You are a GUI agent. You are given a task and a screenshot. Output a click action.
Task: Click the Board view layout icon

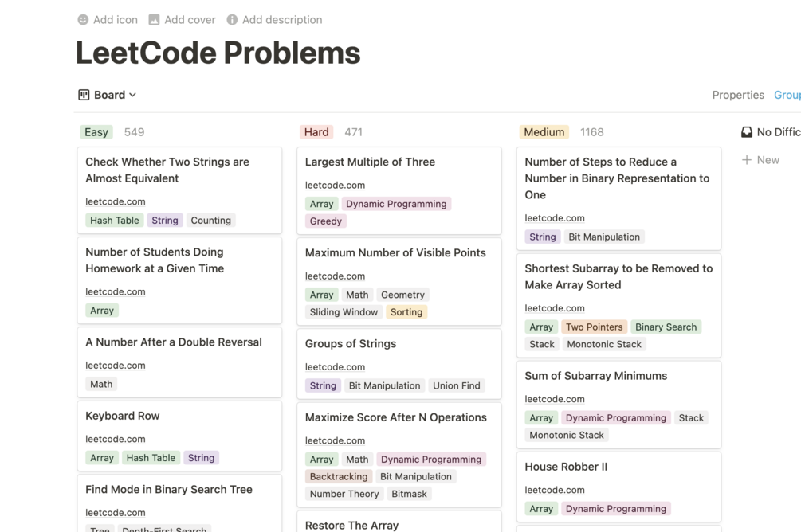(84, 95)
